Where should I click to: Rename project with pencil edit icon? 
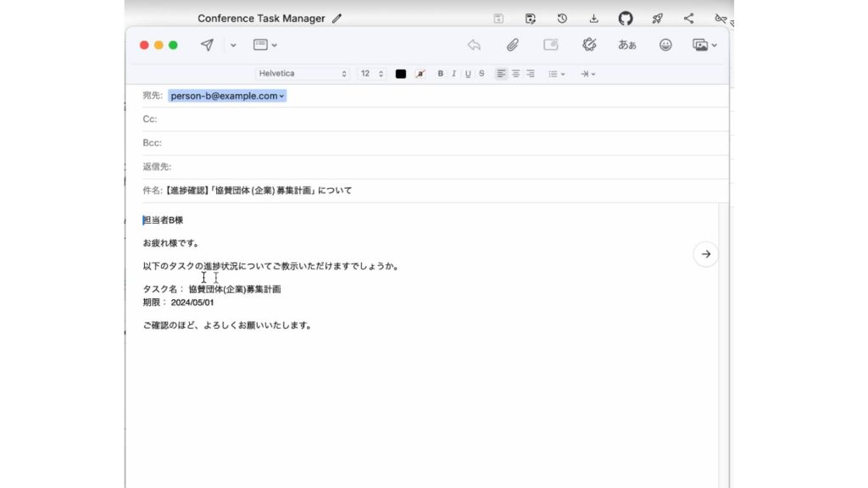[337, 18]
